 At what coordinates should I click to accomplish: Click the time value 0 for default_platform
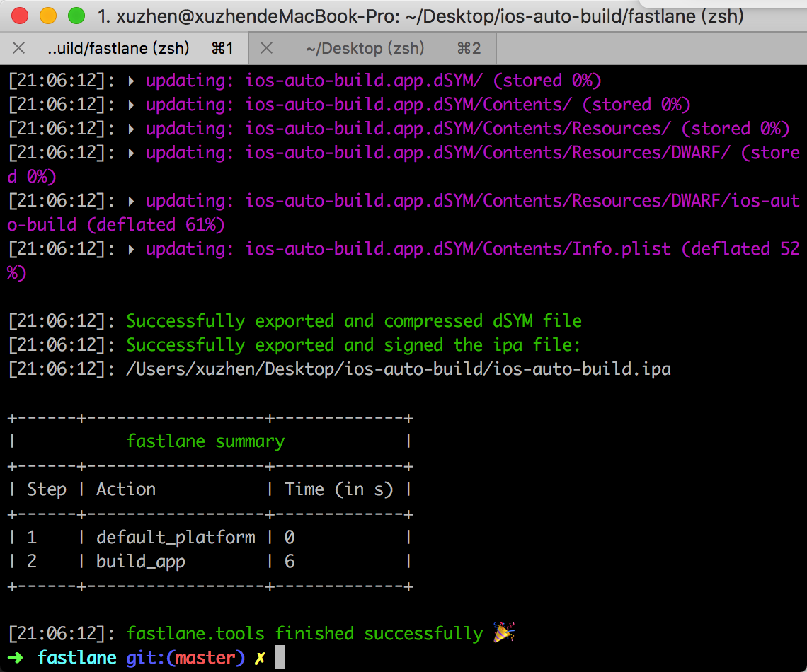tap(290, 538)
